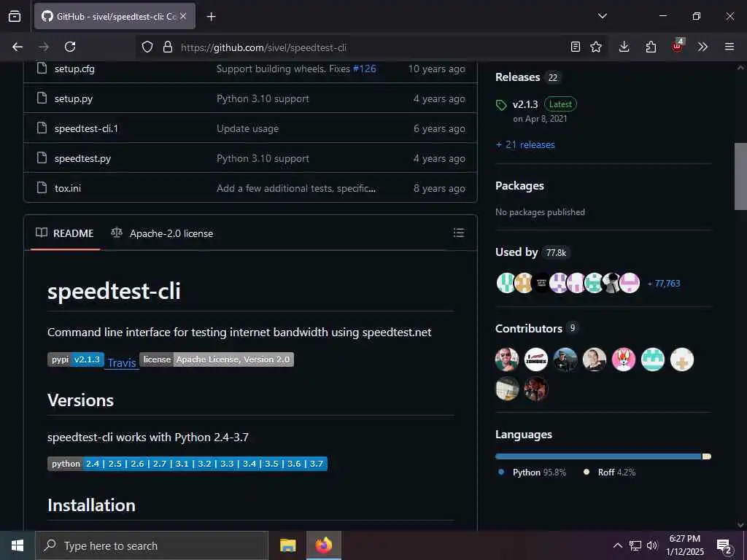Select the README tab

click(x=65, y=233)
